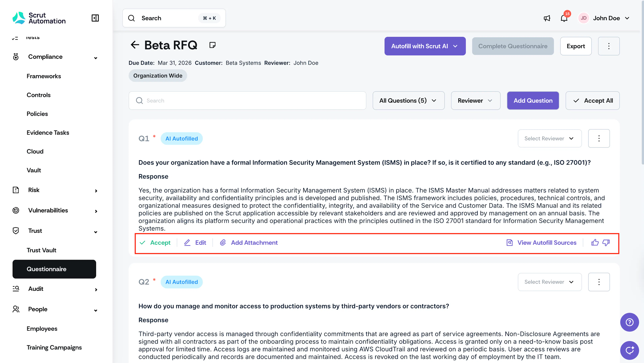Open Trust Vault in sidebar
This screenshot has height=363, width=644.
point(41,250)
